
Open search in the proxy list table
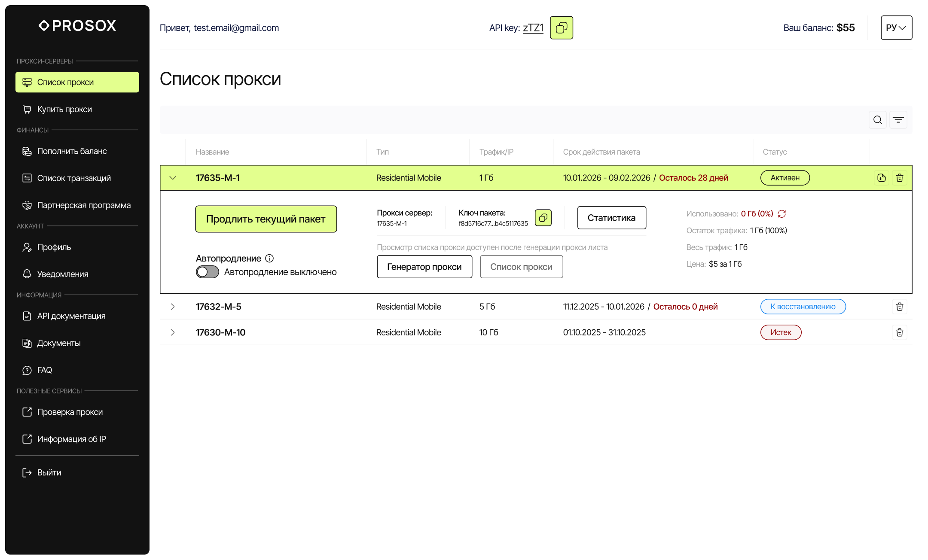[877, 120]
